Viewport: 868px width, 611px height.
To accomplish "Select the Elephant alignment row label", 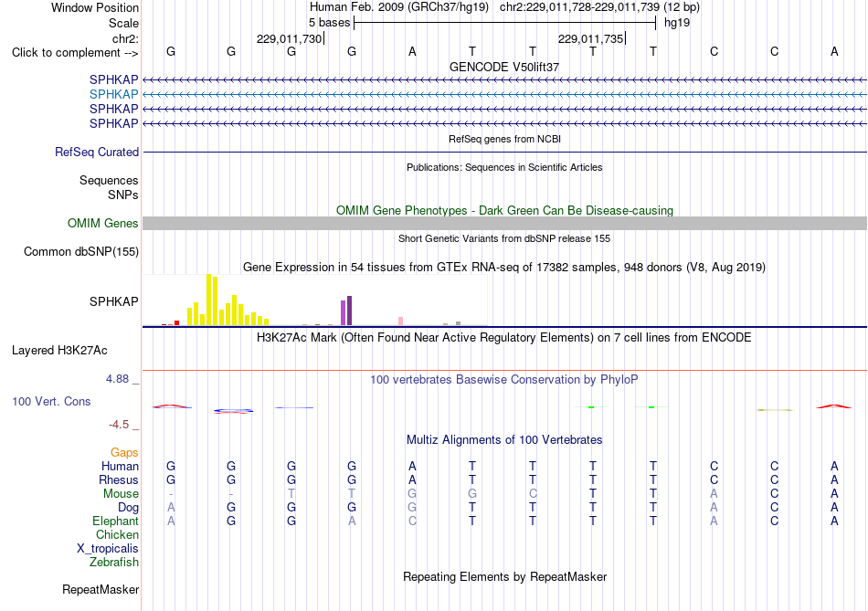I will point(115,521).
